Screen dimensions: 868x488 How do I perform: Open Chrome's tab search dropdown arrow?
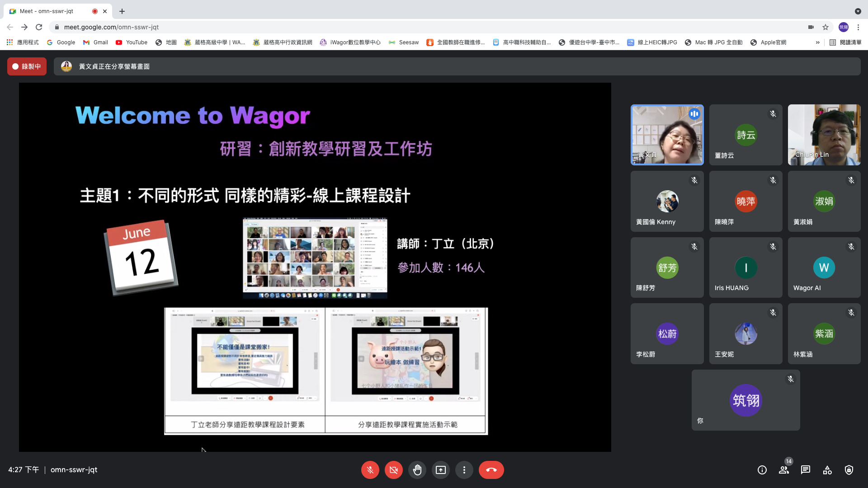click(x=858, y=11)
